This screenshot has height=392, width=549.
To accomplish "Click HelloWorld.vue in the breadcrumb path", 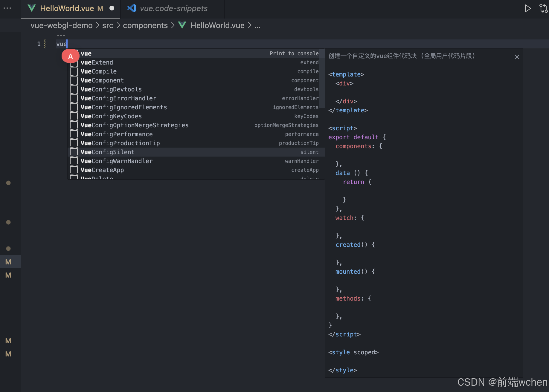I will tap(217, 25).
